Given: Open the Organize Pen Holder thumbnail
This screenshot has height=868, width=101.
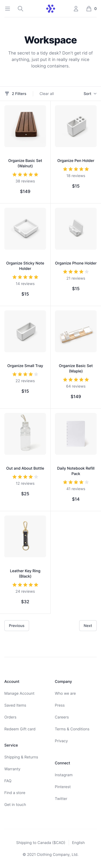Looking at the screenshot, I should point(76,126).
